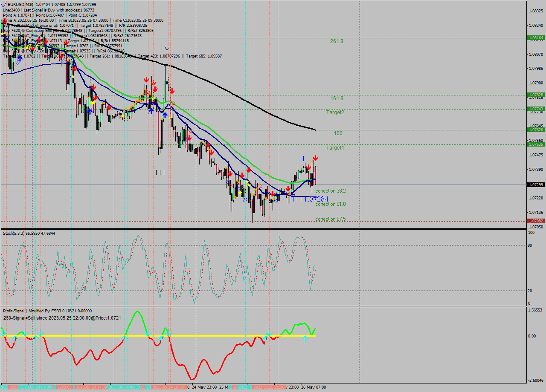Click the Stoch(5,3,3) indicator label
The height and width of the screenshot is (392, 546).
15,233
